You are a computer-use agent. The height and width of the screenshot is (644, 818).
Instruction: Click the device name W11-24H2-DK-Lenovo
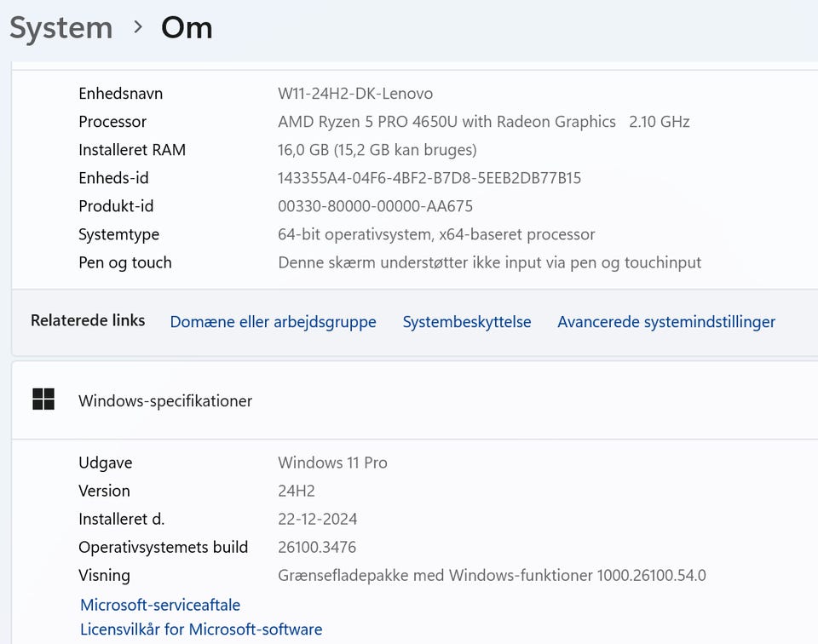tap(355, 94)
